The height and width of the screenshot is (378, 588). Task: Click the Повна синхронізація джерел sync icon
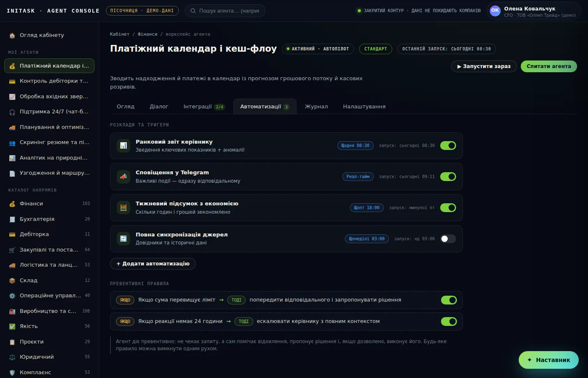(x=123, y=239)
